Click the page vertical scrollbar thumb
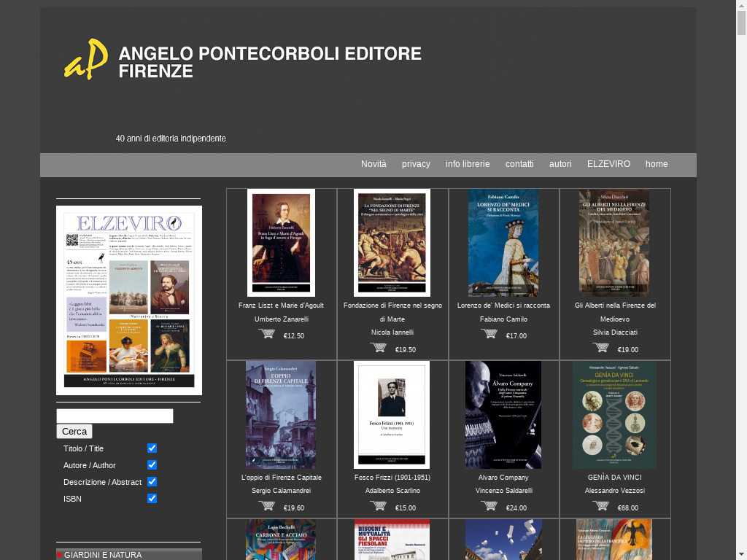Screen dimensions: 747x560 [741, 23]
